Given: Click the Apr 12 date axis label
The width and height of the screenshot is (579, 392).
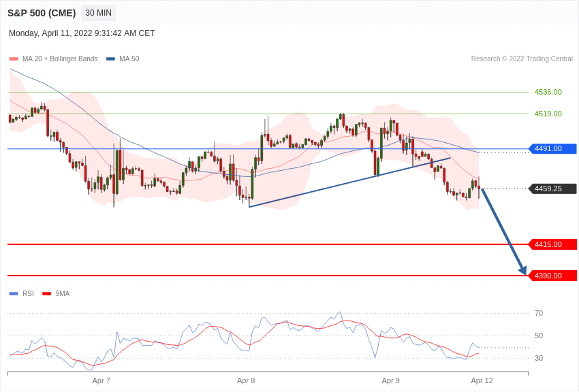Looking at the screenshot, I should [x=482, y=380].
